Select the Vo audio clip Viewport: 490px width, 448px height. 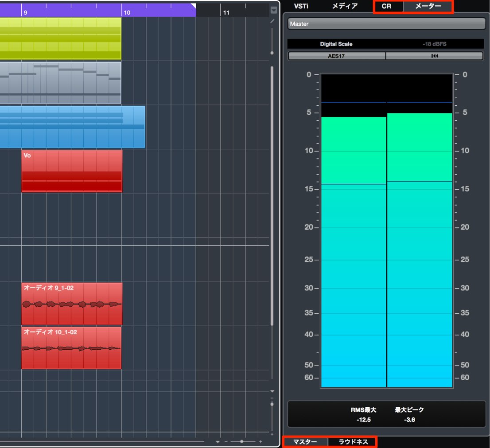coord(72,171)
